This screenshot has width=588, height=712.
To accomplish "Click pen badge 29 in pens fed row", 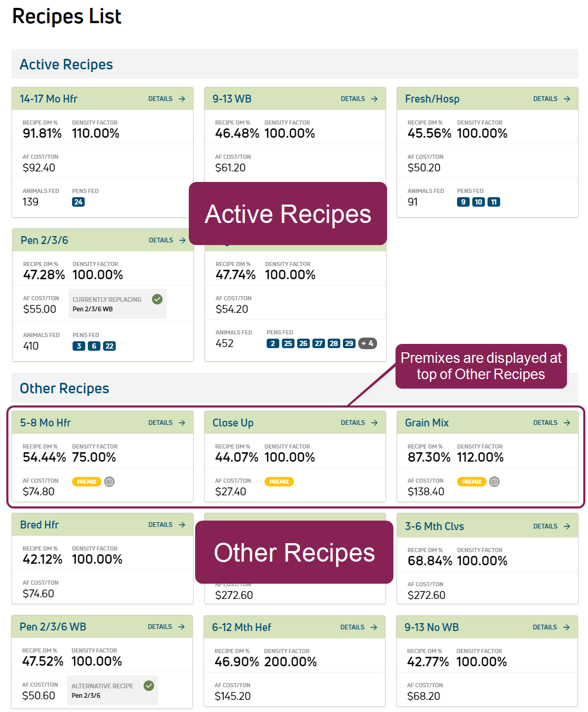I will [349, 343].
